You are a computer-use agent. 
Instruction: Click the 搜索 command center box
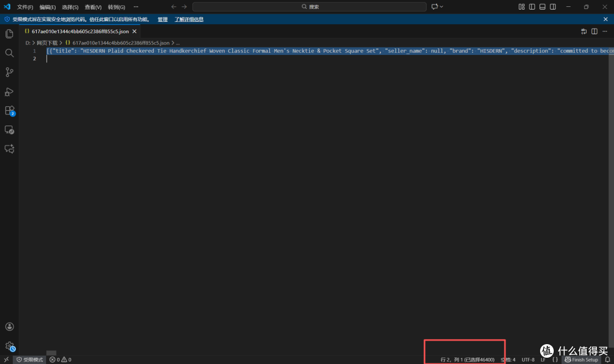point(309,7)
